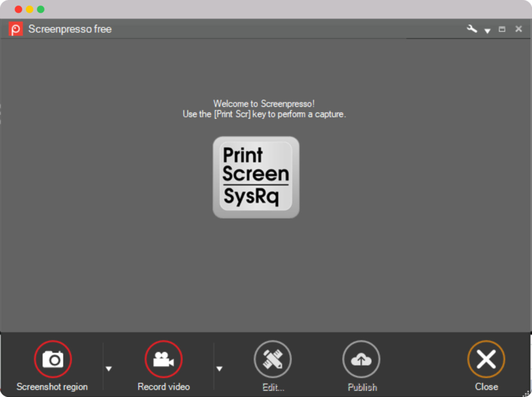The height and width of the screenshot is (397, 532).
Task: Open the dropdown arrow beside the wrench
Action: click(487, 31)
